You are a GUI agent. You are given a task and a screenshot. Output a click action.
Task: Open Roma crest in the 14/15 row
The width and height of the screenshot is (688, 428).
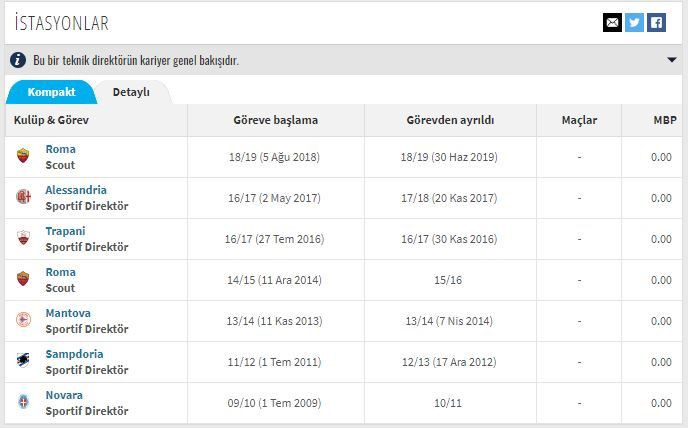tap(23, 279)
